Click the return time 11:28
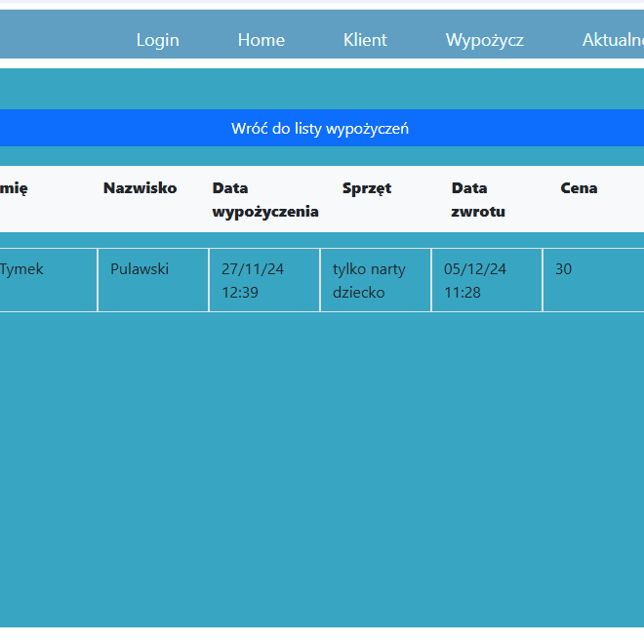This screenshot has height=644, width=644. coord(463,292)
